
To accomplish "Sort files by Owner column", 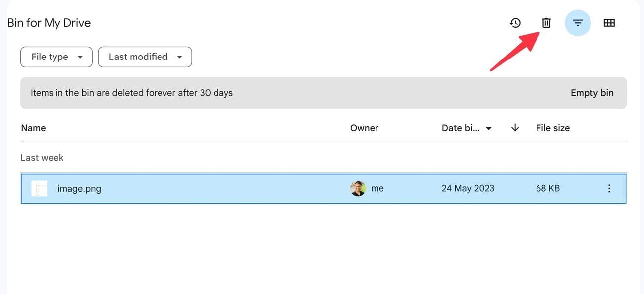I will point(364,128).
